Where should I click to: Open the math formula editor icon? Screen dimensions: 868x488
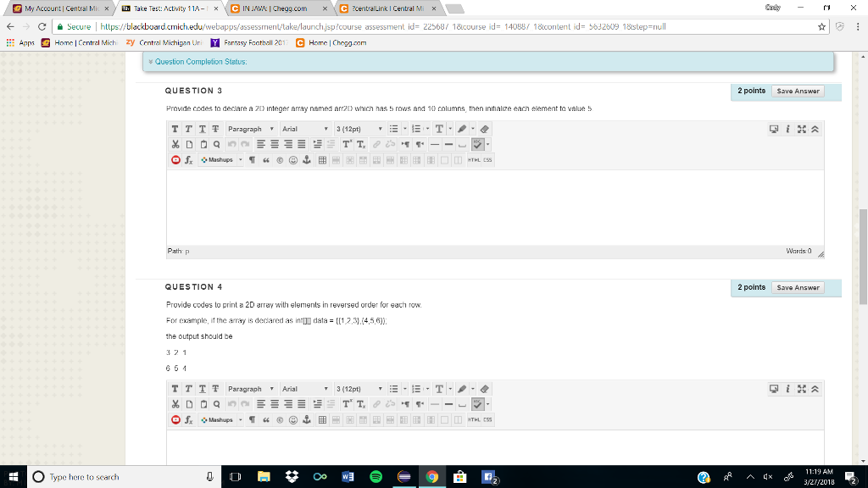pyautogui.click(x=188, y=161)
